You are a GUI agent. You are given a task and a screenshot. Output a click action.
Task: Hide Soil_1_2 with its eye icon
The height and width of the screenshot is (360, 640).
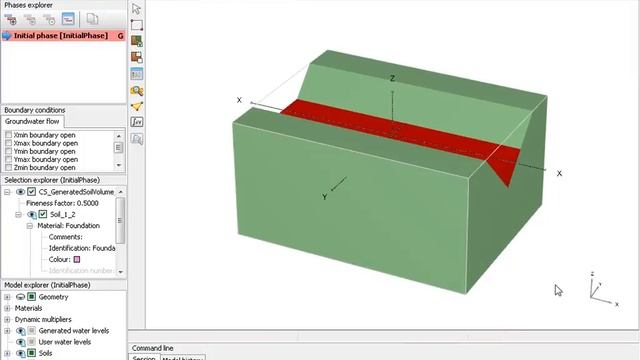click(x=31, y=215)
